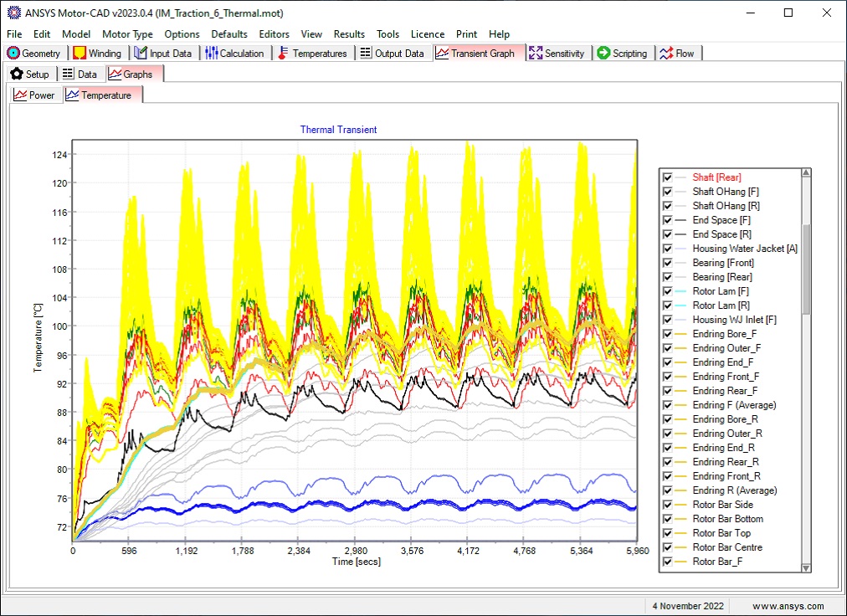Click the www.ansys.com status bar text
This screenshot has width=847, height=616.
click(788, 606)
